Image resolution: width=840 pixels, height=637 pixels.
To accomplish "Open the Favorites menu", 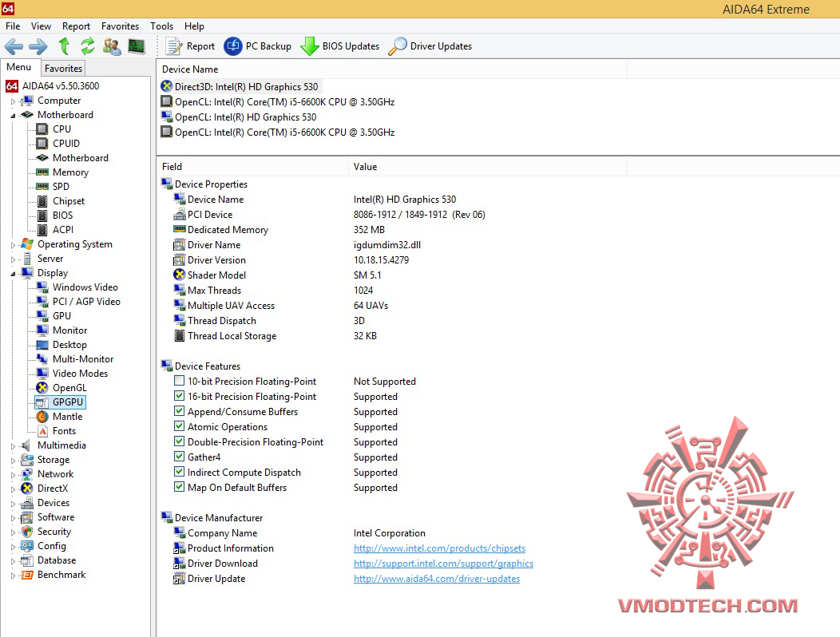I will 120,26.
